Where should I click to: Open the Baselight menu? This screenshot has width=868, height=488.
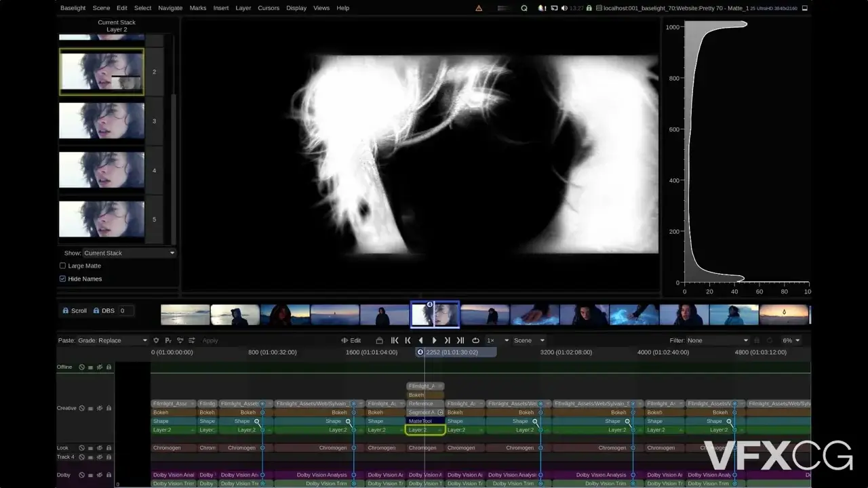coord(73,8)
